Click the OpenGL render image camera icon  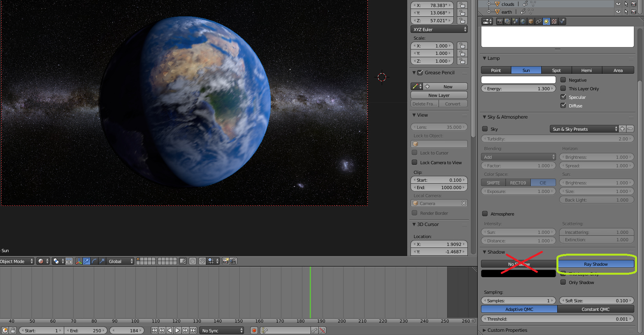pyautogui.click(x=225, y=261)
